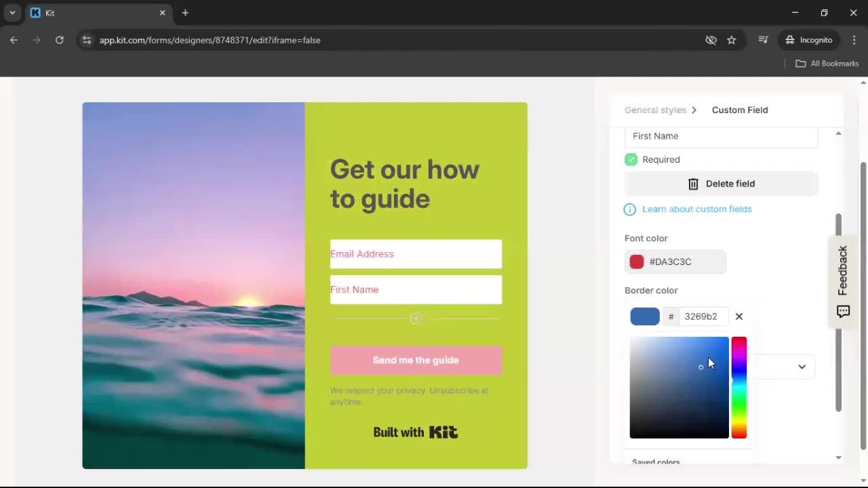Click the info icon beside custom fields link
Image resolution: width=868 pixels, height=488 pixels.
point(629,209)
